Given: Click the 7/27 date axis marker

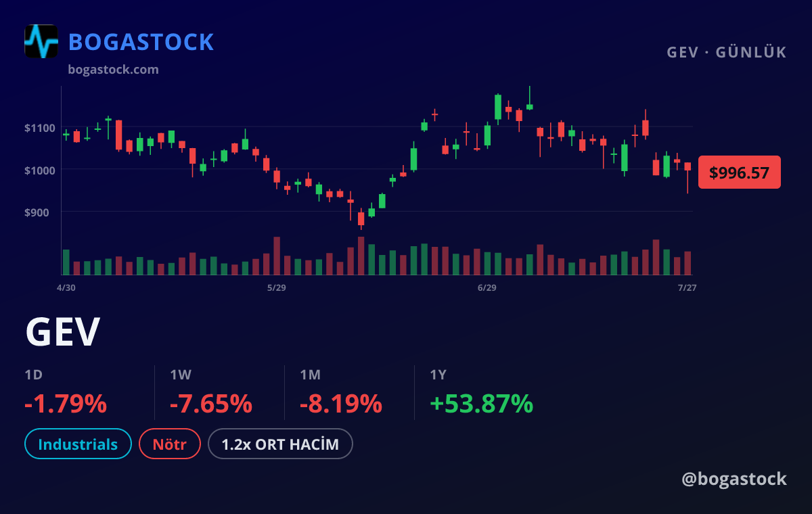Looking at the screenshot, I should (687, 287).
